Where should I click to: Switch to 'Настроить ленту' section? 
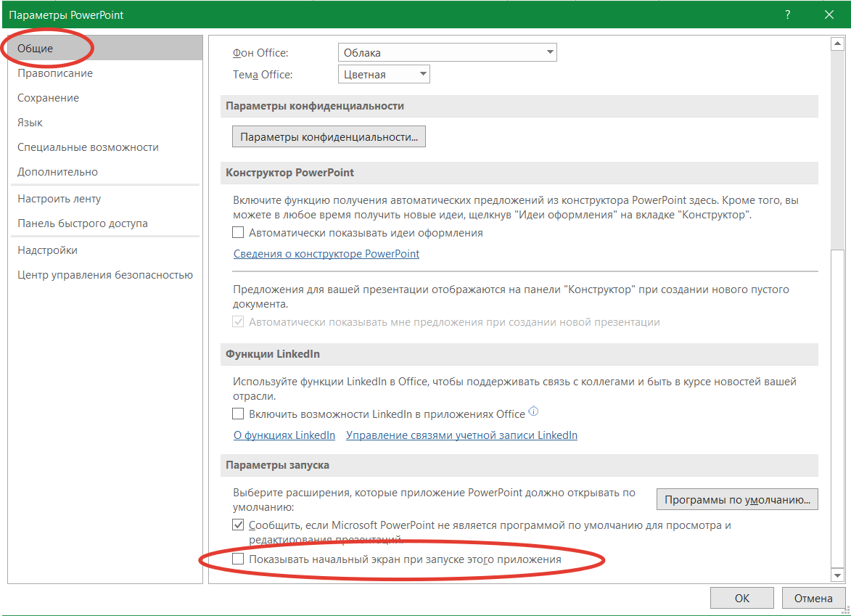(x=59, y=199)
